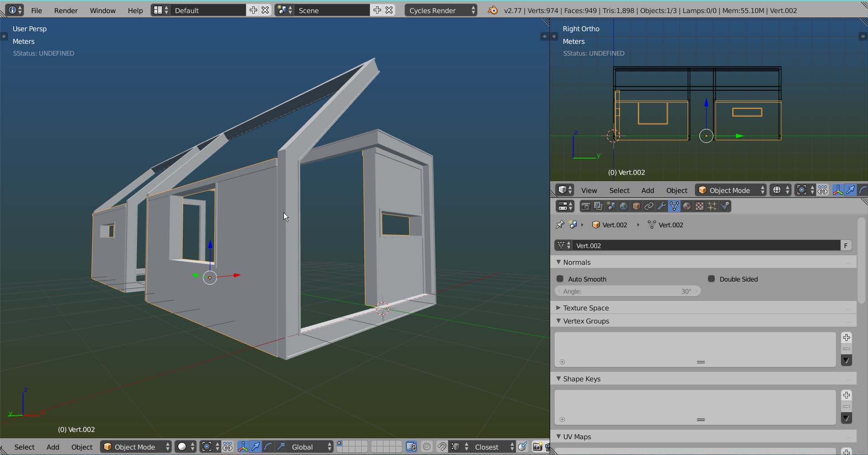
Task: Toggle the 3D manipulator in the Right Ortho header
Action: click(838, 190)
